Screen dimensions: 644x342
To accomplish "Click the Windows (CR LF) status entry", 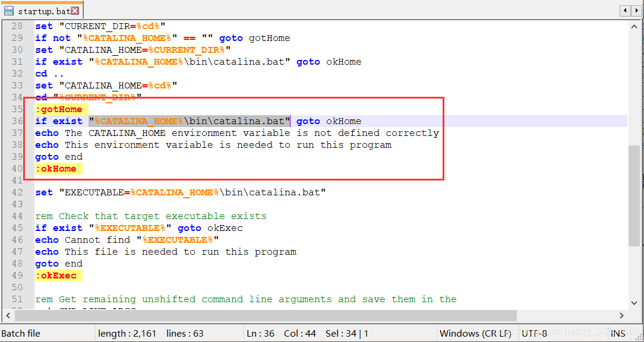I will (x=476, y=333).
